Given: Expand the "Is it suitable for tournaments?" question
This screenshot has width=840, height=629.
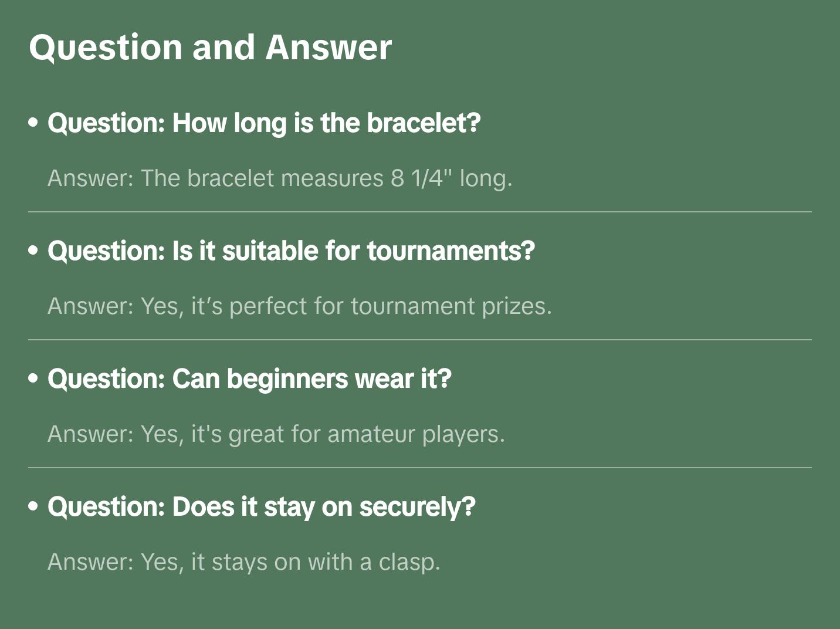Looking at the screenshot, I should [291, 251].
